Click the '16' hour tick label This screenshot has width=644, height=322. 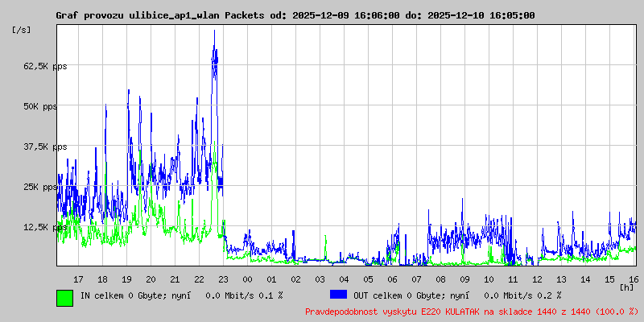(633, 279)
